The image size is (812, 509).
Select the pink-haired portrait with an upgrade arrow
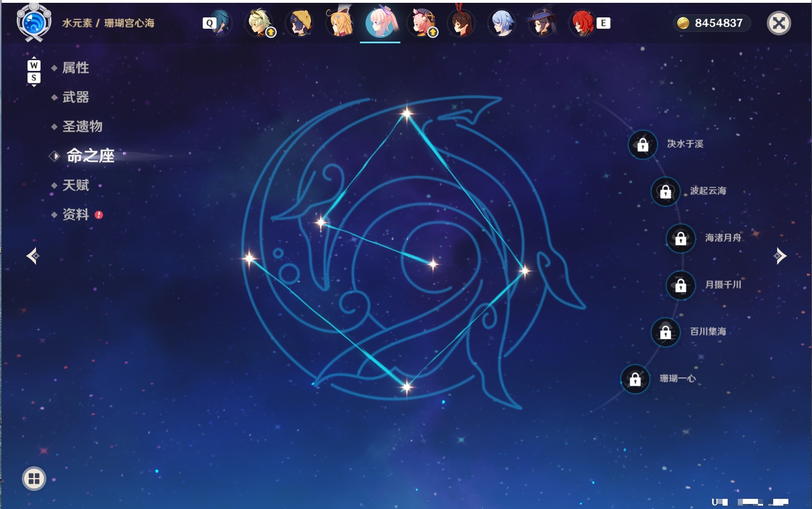click(x=421, y=23)
